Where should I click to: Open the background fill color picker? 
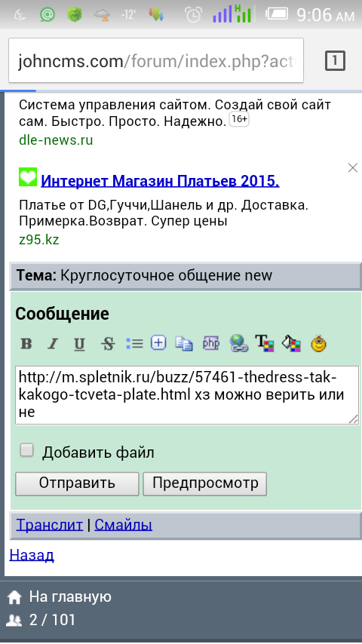click(x=291, y=343)
